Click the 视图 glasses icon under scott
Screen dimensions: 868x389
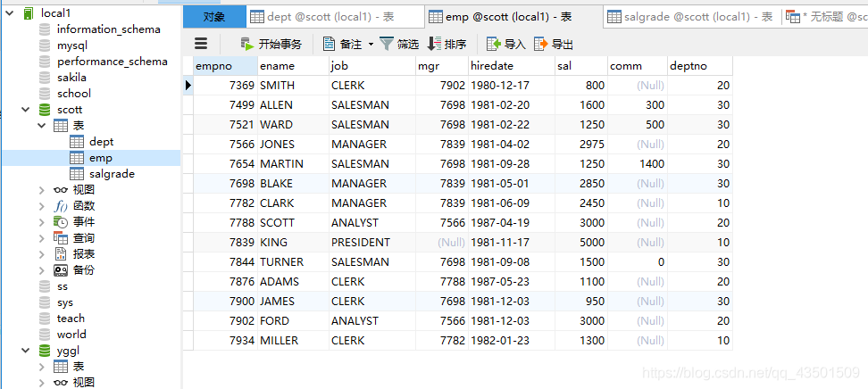(x=61, y=190)
